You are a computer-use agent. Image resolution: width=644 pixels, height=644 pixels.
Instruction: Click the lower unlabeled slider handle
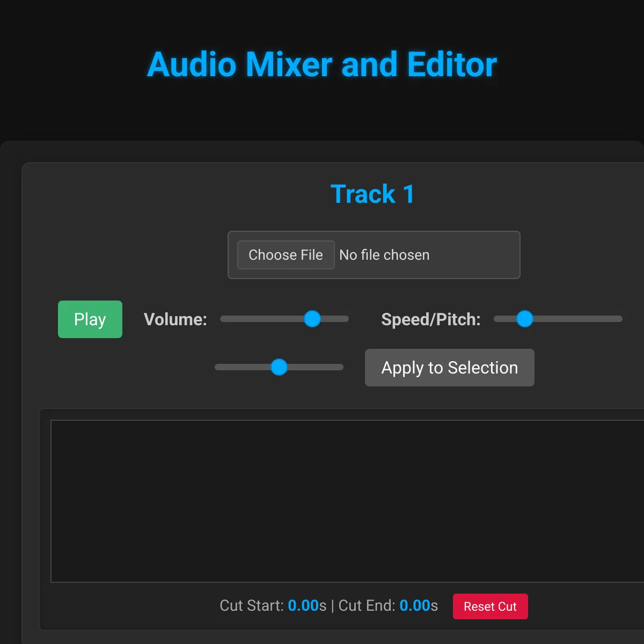(279, 367)
